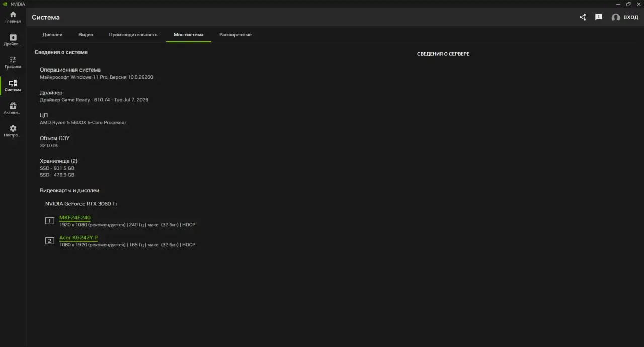Click the Система page title
This screenshot has width=644, height=347.
[46, 17]
